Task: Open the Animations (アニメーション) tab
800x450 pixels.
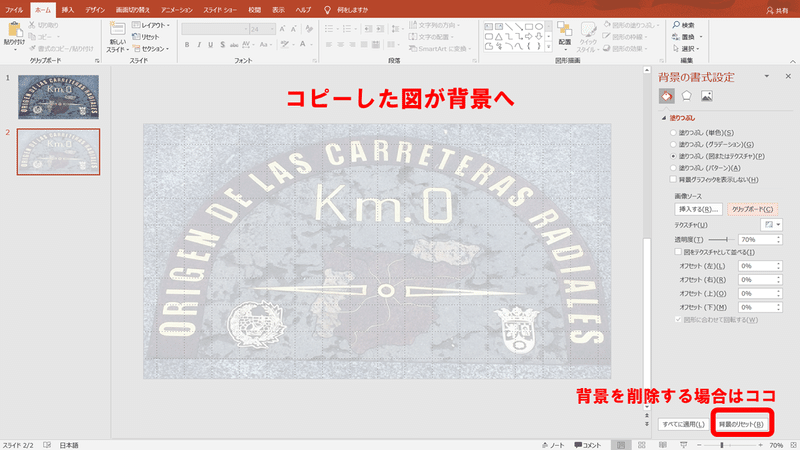Action: [177, 10]
